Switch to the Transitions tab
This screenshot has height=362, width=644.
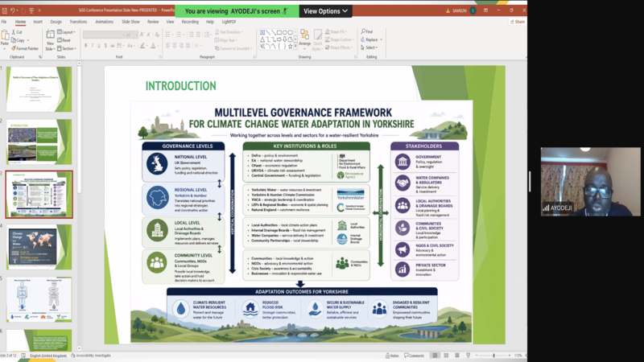coord(78,22)
